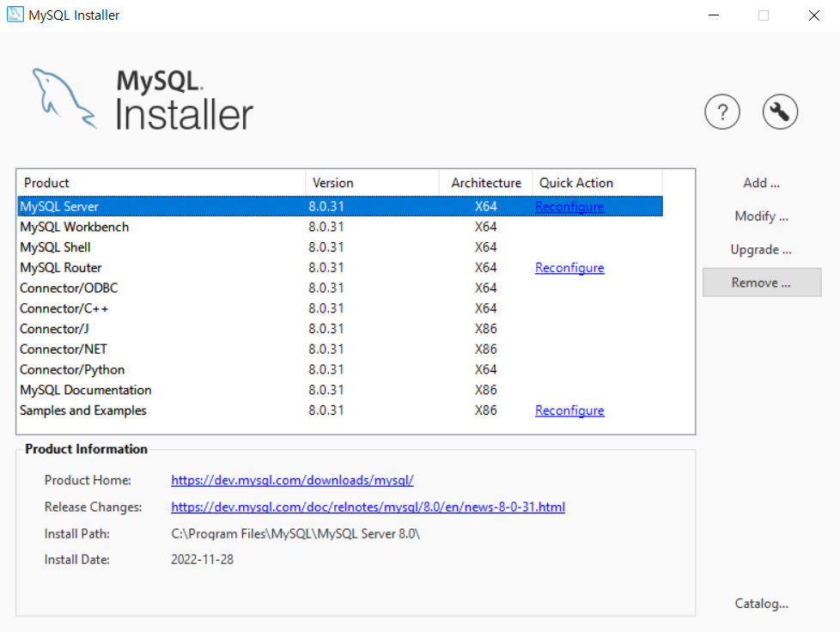Select the Connector/J row

[341, 329]
